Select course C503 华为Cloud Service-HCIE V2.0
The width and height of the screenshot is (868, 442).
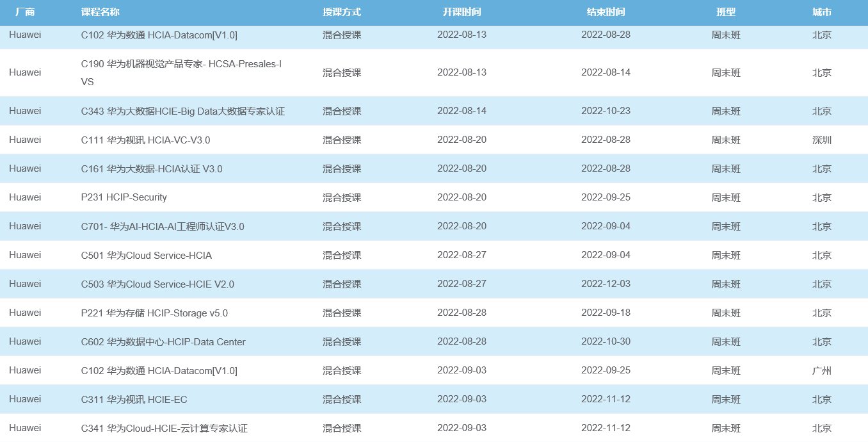tap(157, 284)
